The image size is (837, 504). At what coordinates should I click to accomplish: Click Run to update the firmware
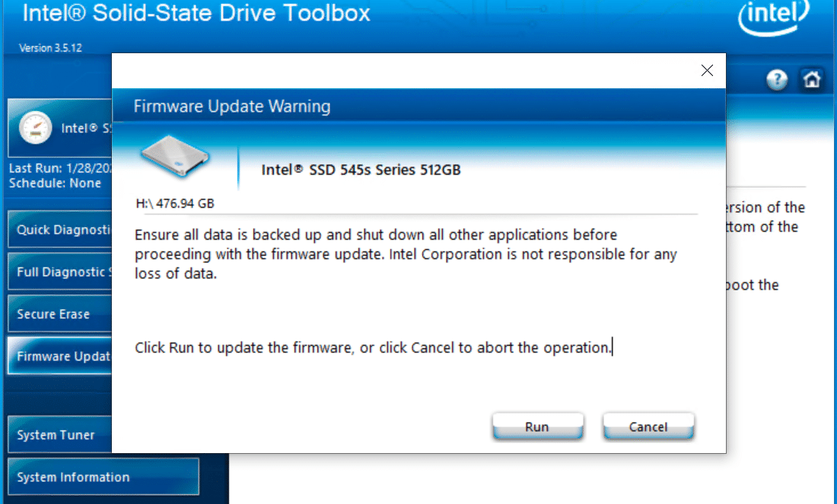[537, 426]
